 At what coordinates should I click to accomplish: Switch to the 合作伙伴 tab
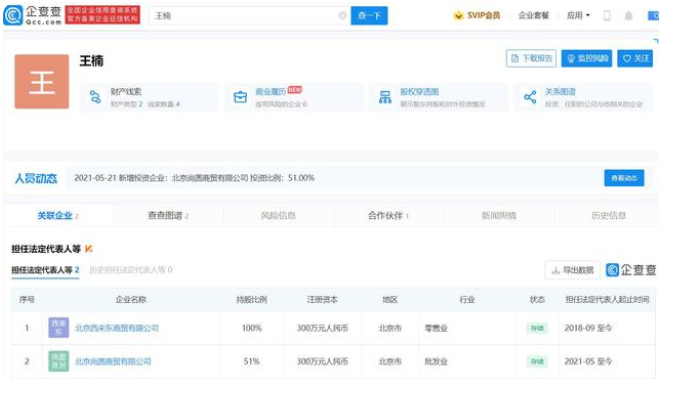pyautogui.click(x=388, y=216)
